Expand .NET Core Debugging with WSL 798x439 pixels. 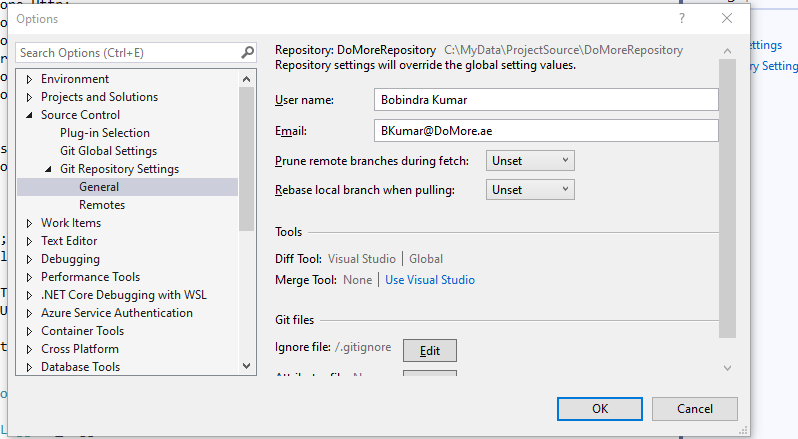click(x=29, y=296)
